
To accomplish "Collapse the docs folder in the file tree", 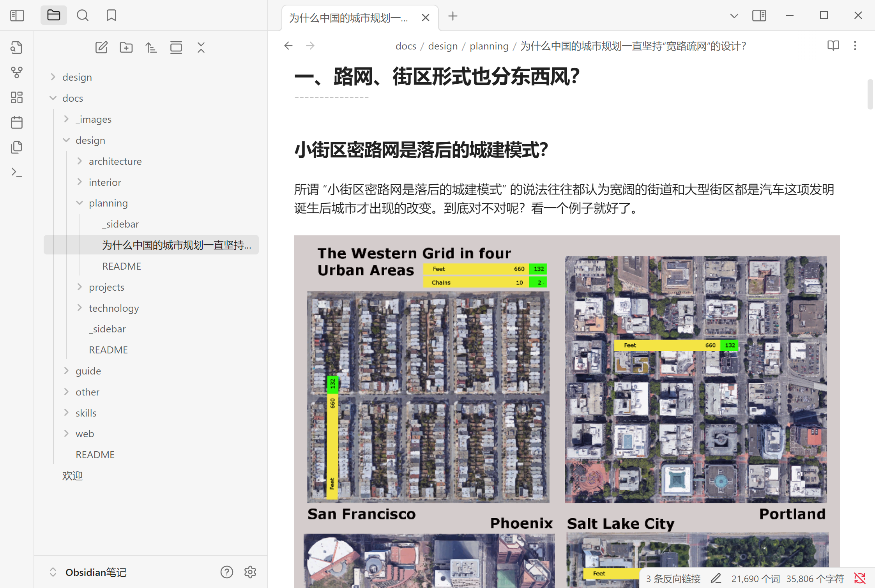I will (53, 98).
